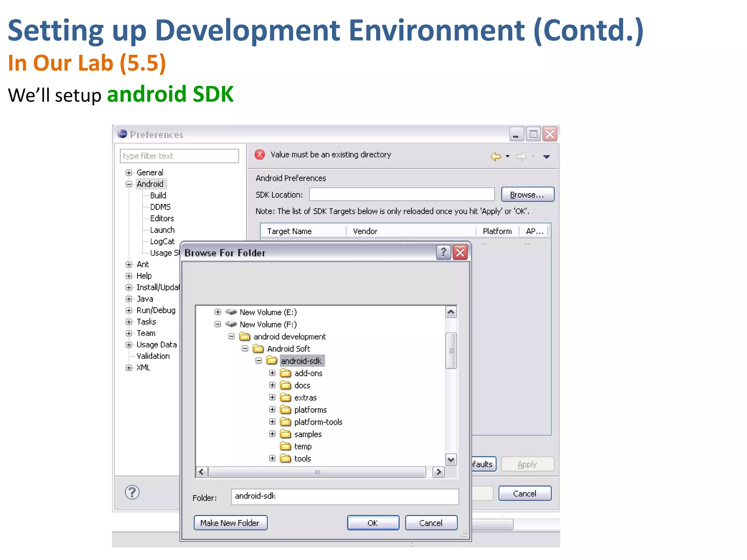The width and height of the screenshot is (747, 560).
Task: Expand the Tasks preferences category
Action: point(129,322)
